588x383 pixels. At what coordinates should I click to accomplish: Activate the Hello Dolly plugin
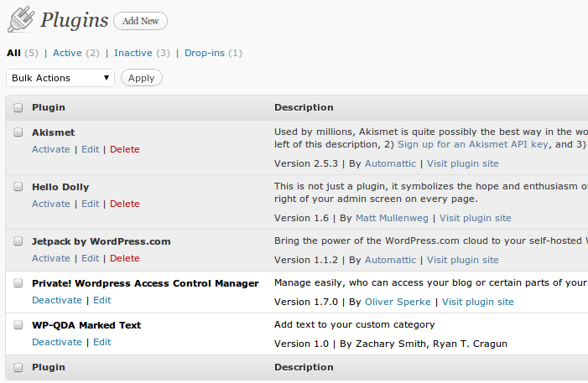coord(51,204)
